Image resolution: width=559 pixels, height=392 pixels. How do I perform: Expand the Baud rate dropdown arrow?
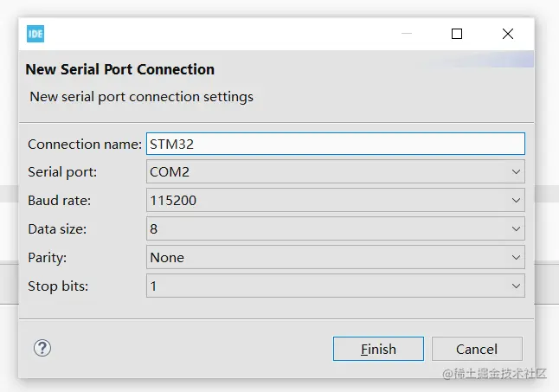pyautogui.click(x=516, y=201)
